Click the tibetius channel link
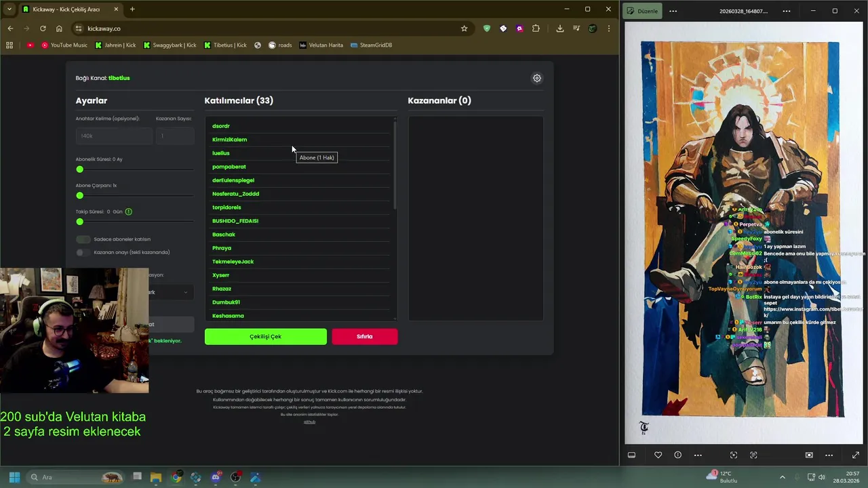 pos(119,78)
